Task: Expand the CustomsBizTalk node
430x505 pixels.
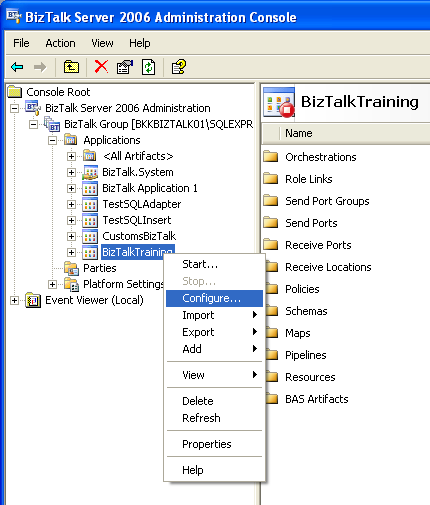Action: pos(71,236)
